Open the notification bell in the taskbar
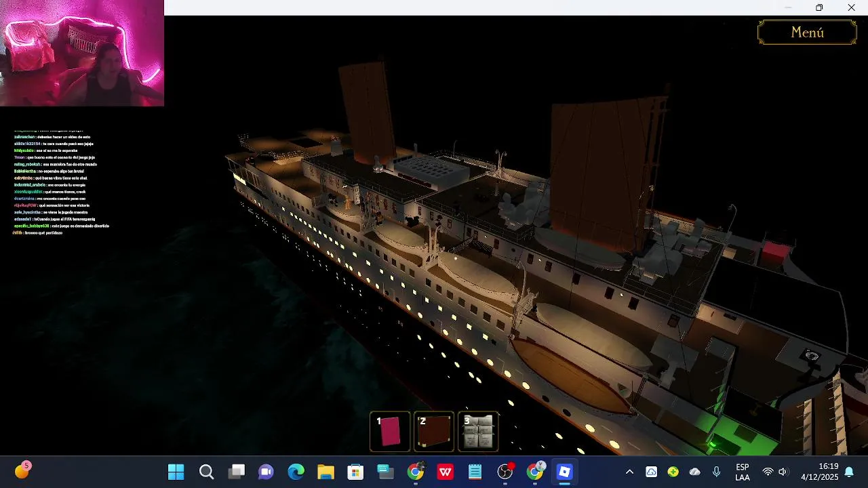The image size is (868, 488). click(849, 472)
